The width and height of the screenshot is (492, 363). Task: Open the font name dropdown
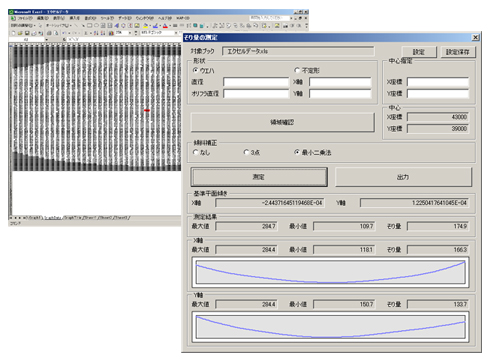[x=176, y=33]
